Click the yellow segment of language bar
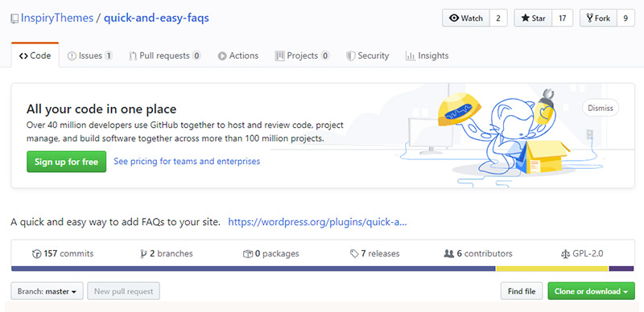 point(552,269)
